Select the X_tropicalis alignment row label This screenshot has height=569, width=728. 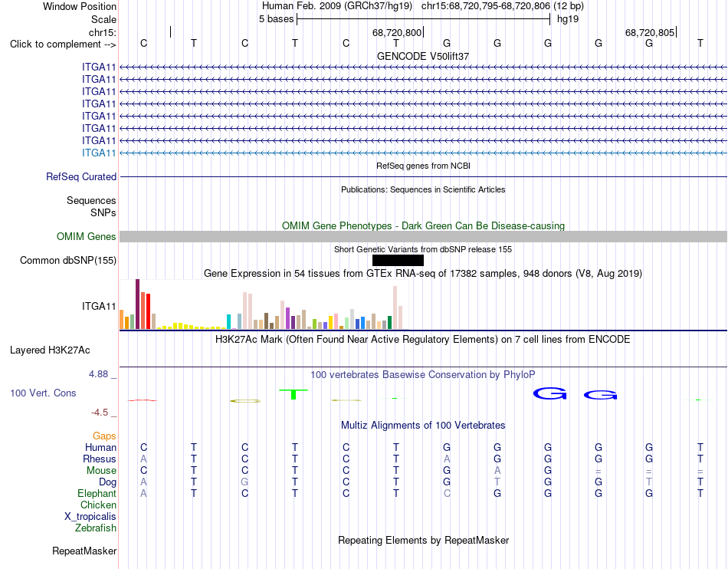tap(90, 517)
